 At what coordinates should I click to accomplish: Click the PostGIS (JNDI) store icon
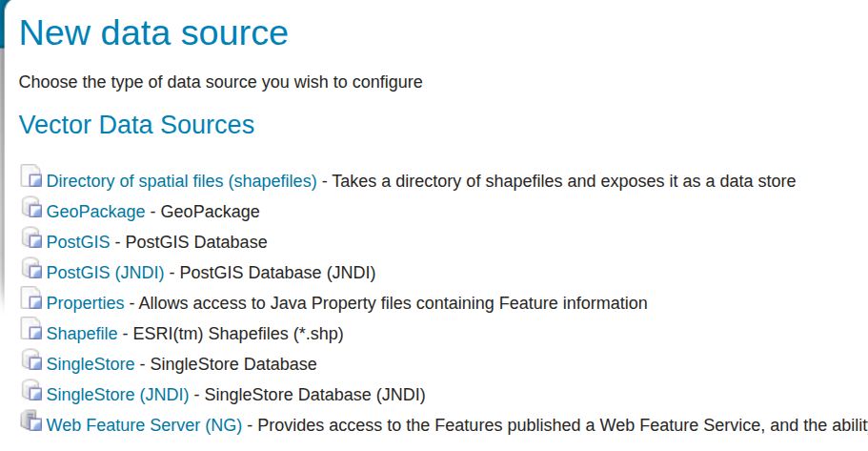[x=31, y=269]
